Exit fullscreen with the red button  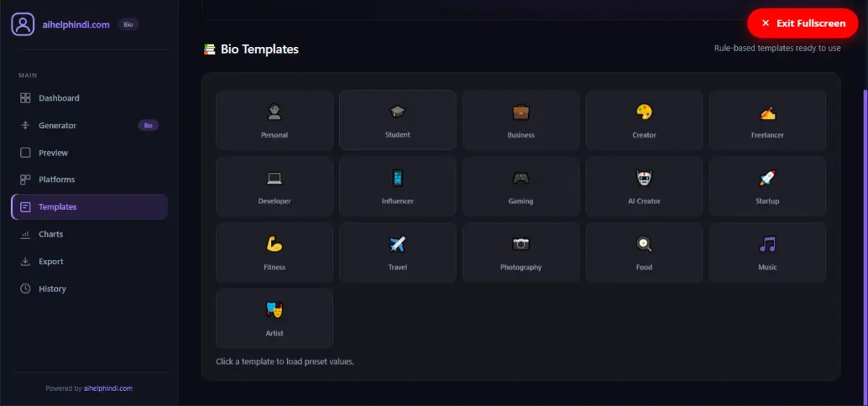803,23
